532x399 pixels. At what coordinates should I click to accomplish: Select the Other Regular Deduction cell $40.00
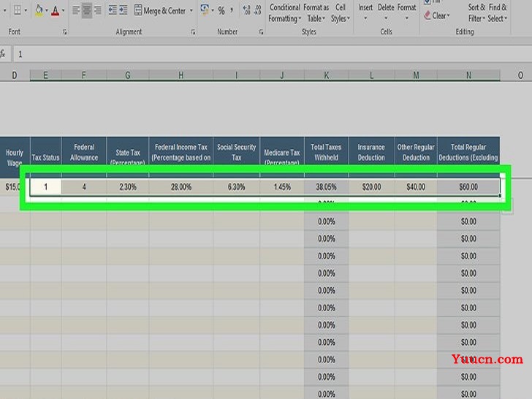(x=416, y=187)
